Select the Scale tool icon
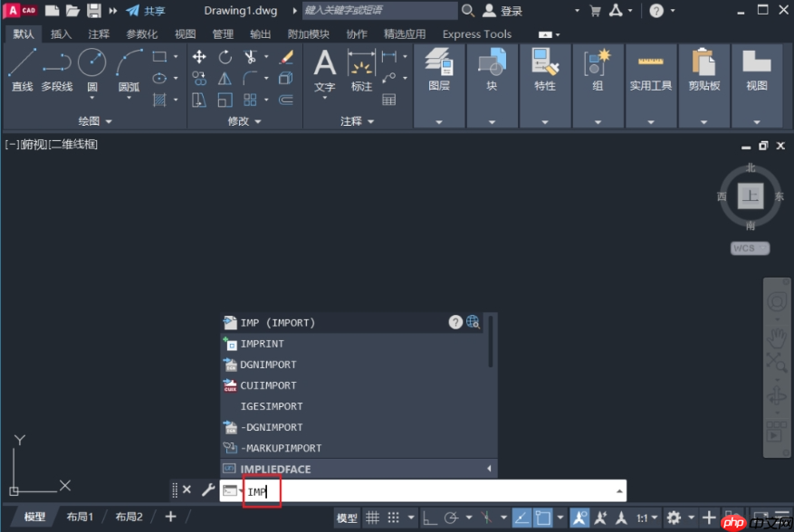The width and height of the screenshot is (794, 532). click(225, 100)
